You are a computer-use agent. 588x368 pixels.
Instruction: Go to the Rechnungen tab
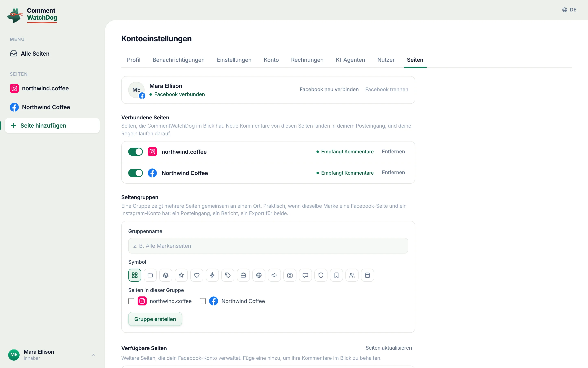[x=307, y=60]
